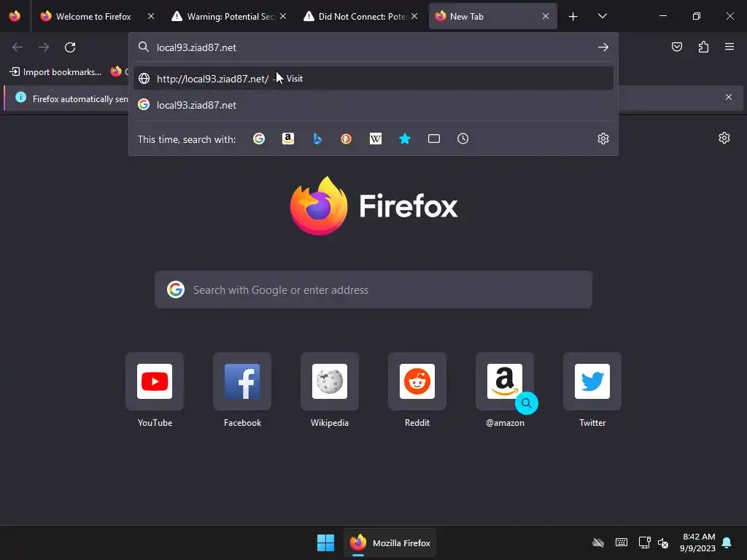This screenshot has width=747, height=560.
Task: Dismiss the Firefox data notification bar
Action: [729, 97]
